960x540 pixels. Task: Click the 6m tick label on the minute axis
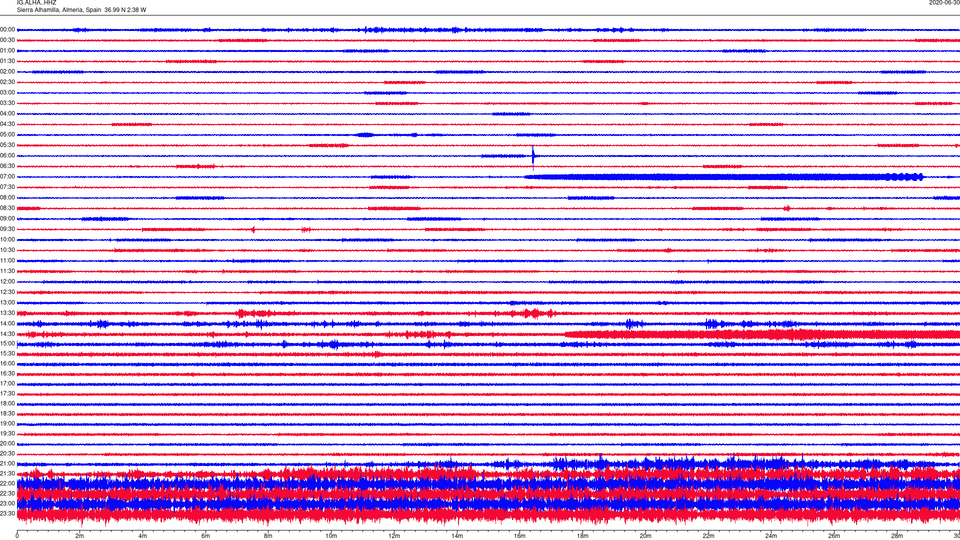[205, 536]
